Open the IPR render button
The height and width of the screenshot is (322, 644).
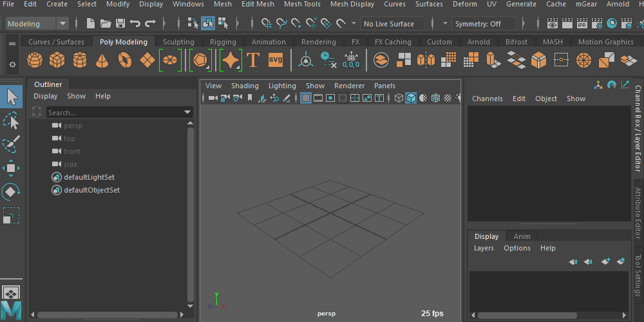pos(582,24)
